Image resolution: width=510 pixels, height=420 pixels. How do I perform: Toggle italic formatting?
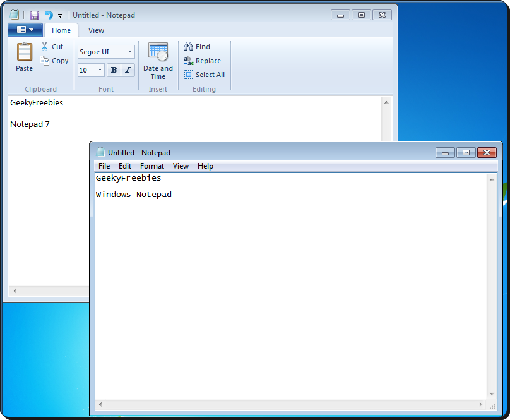tap(126, 69)
